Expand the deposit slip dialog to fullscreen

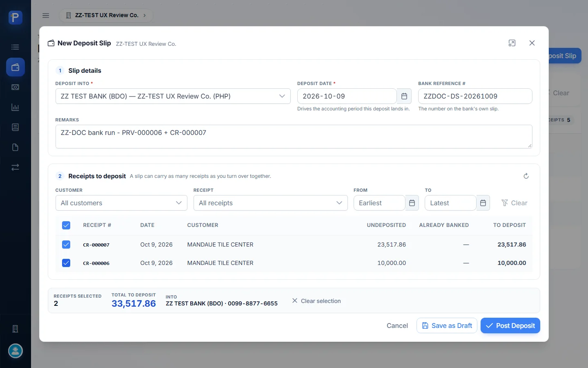[512, 43]
